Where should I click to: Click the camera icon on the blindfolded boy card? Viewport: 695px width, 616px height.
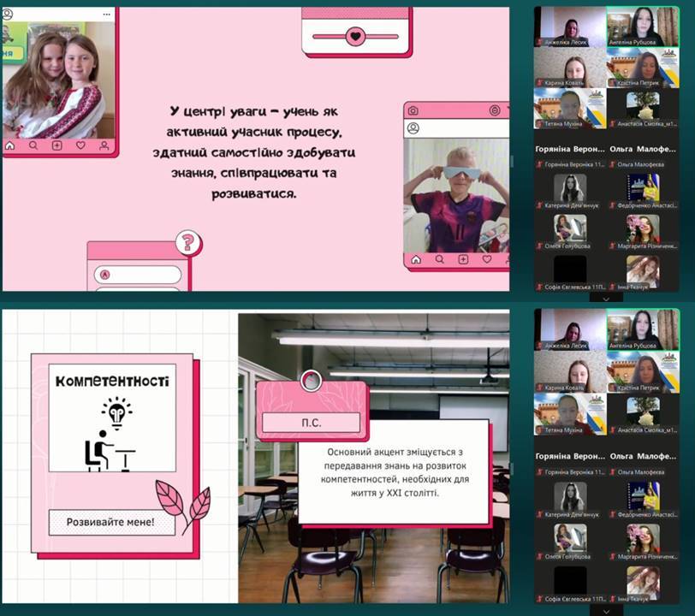(x=413, y=110)
